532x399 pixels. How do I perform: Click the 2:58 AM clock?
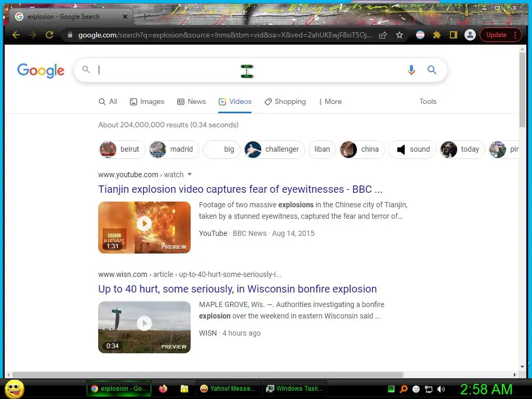pos(486,389)
